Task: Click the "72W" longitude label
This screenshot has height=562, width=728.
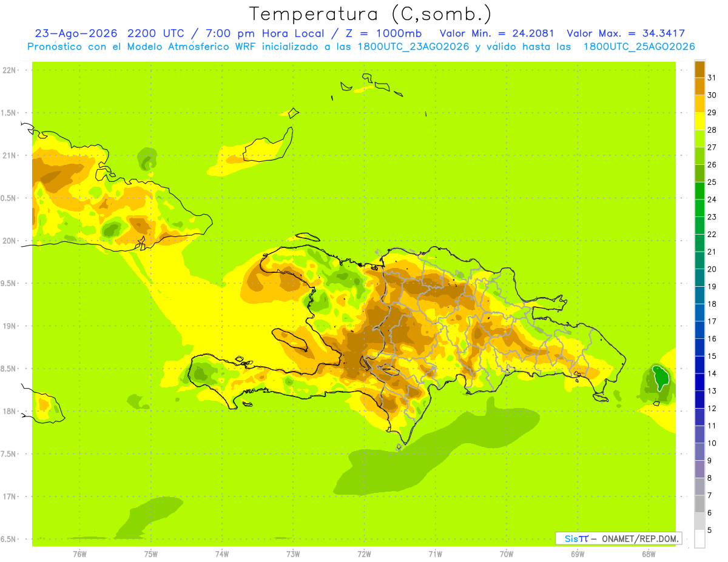Action: (x=364, y=554)
